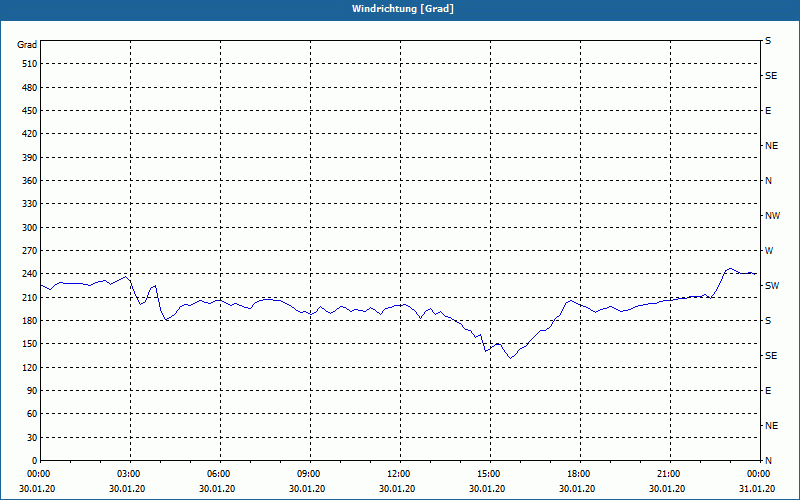
Task: Select the SW compass direction label
Action: coord(772,286)
